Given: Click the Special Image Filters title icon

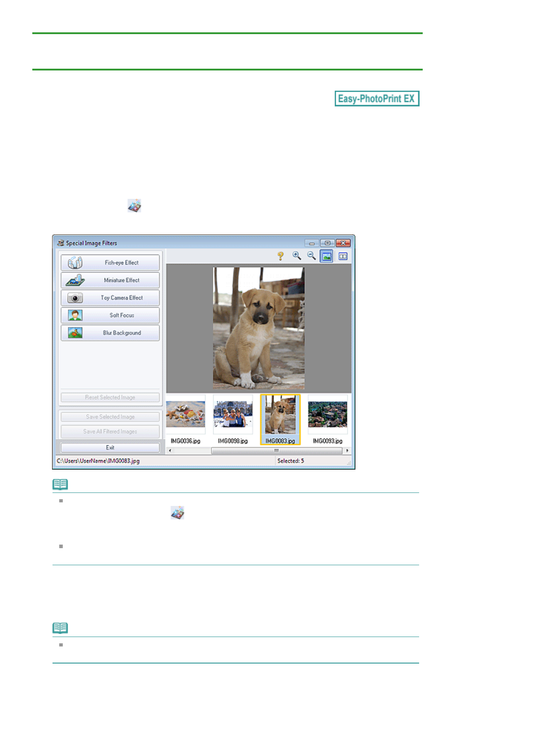Looking at the screenshot, I should point(61,243).
